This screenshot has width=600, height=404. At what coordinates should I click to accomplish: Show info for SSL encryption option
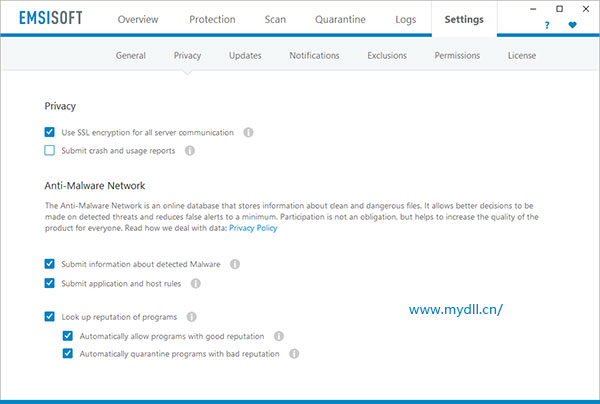(248, 132)
